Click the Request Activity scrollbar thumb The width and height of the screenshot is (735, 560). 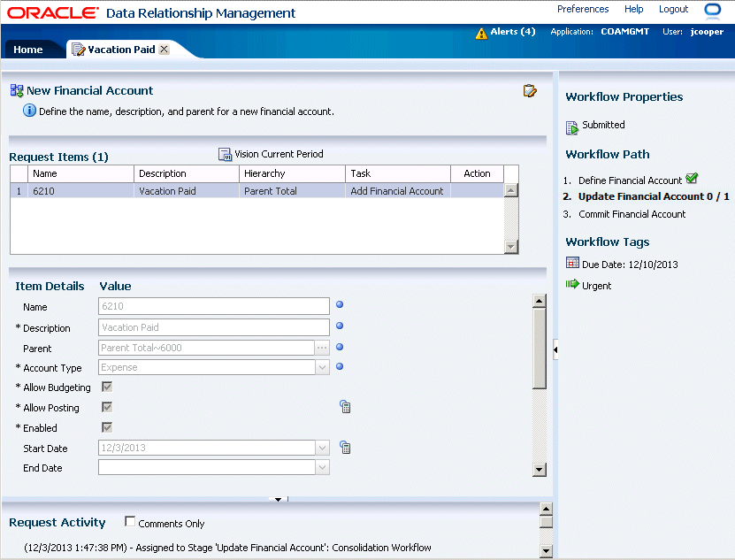[546, 522]
